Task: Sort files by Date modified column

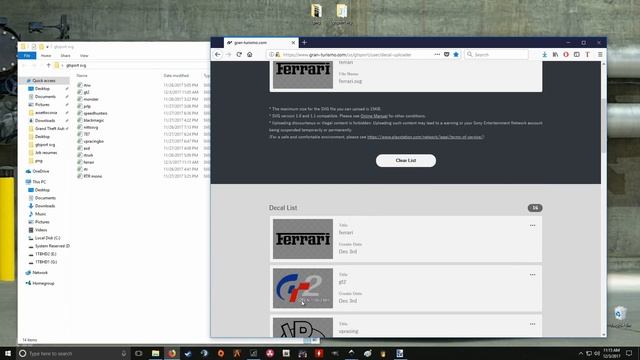Action: tap(176, 76)
